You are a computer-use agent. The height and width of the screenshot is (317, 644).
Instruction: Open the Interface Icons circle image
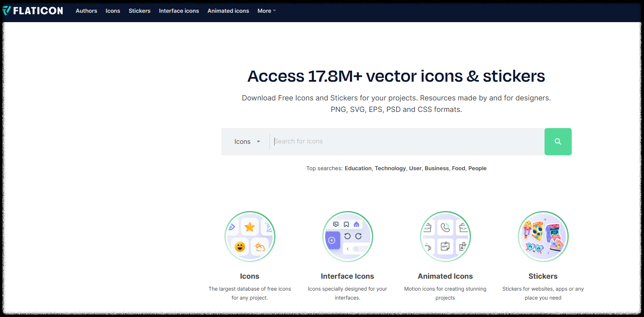click(347, 237)
